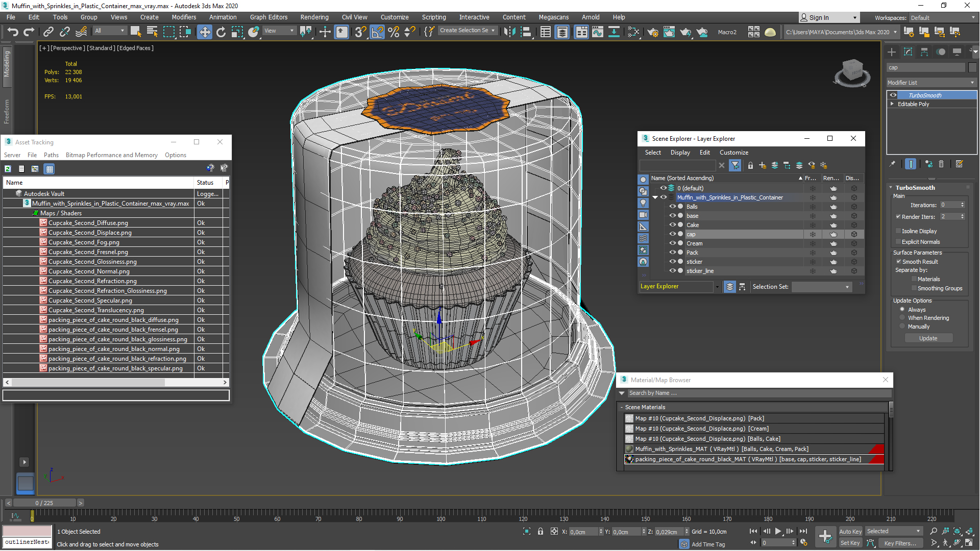Open the Hierarchy panel tab icon
The image size is (980, 551).
coord(924,52)
